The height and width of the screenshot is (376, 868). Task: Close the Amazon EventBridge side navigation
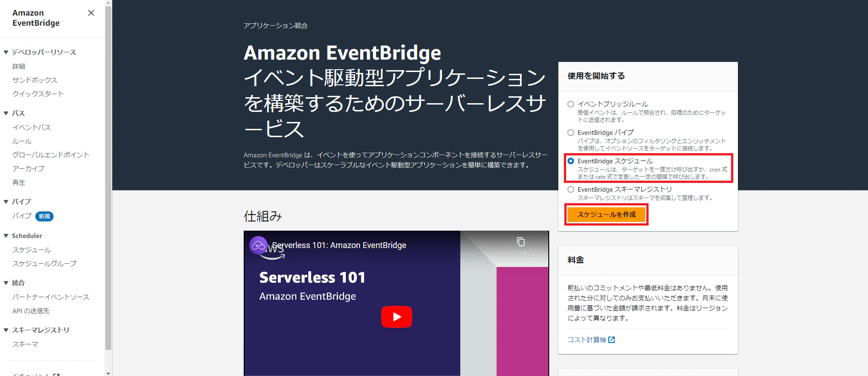coord(91,13)
